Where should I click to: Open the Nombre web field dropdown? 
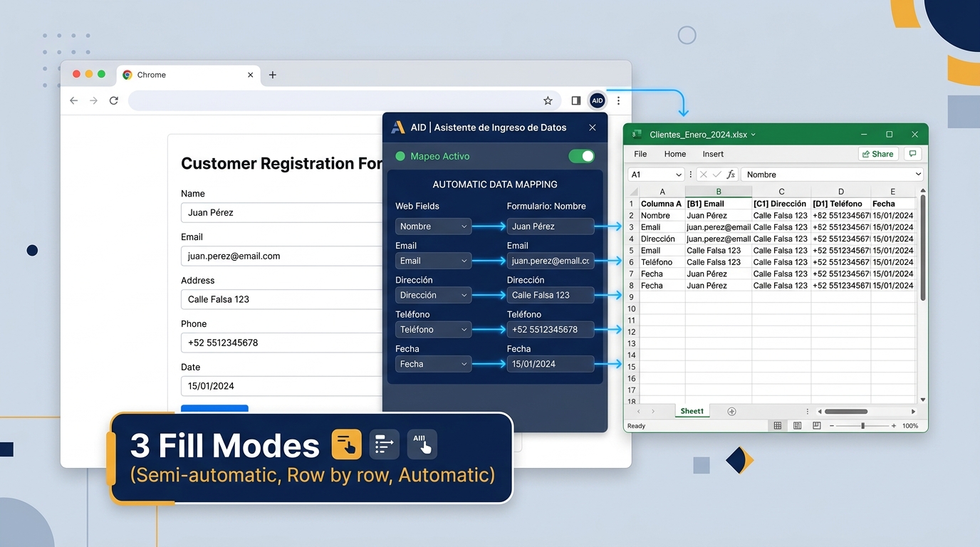(433, 226)
